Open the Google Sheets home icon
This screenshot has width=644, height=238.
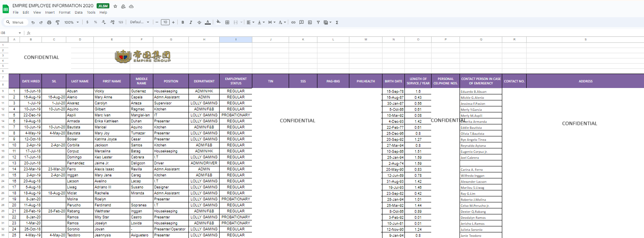[x=6, y=9]
